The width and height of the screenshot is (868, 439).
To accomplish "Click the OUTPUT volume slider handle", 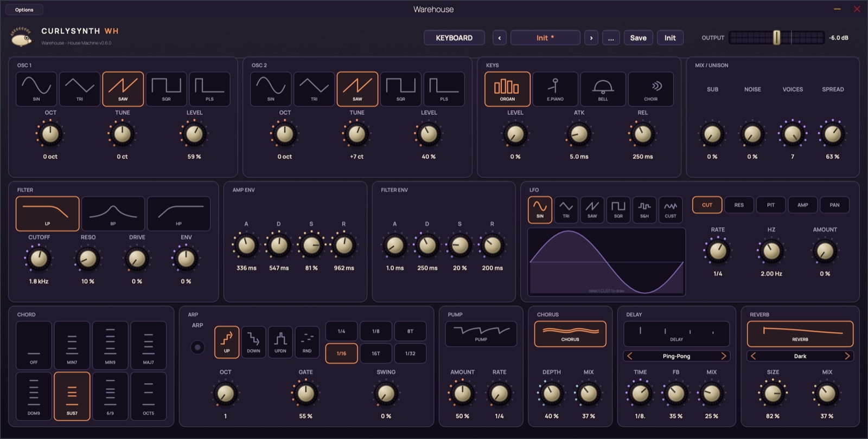I will pos(776,37).
